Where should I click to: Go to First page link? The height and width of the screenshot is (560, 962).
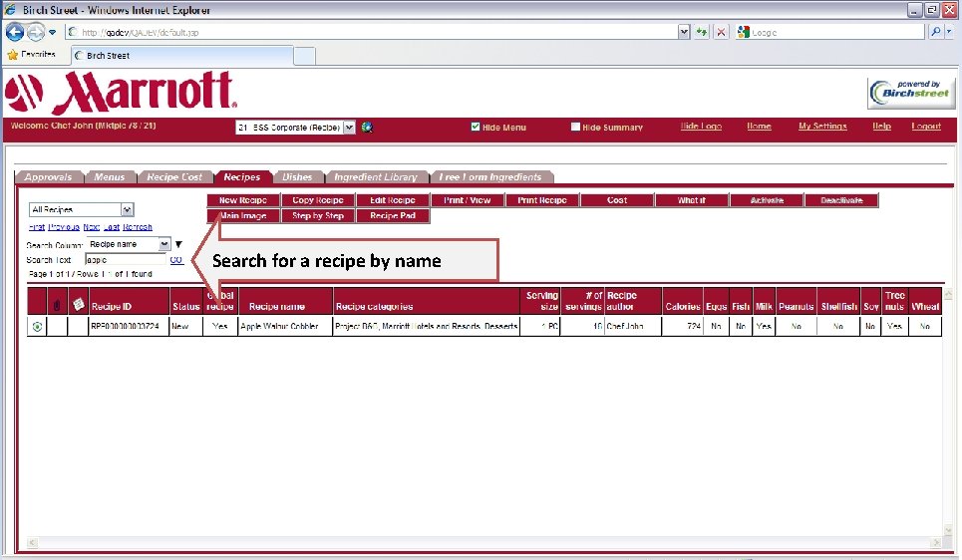tap(37, 227)
